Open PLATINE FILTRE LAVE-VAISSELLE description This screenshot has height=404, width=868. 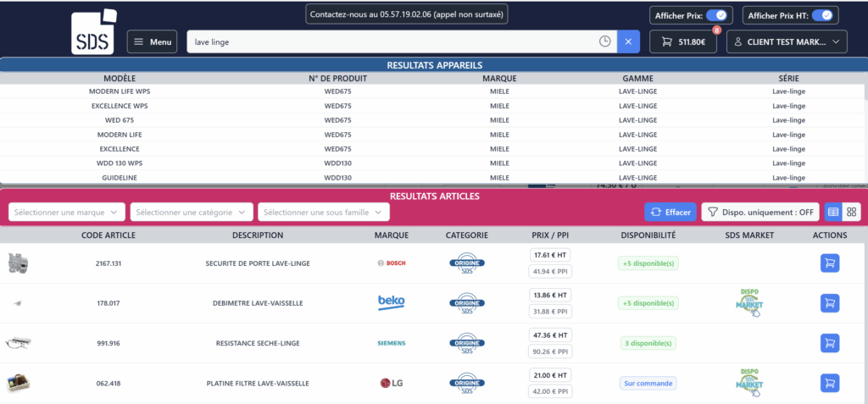pyautogui.click(x=258, y=383)
